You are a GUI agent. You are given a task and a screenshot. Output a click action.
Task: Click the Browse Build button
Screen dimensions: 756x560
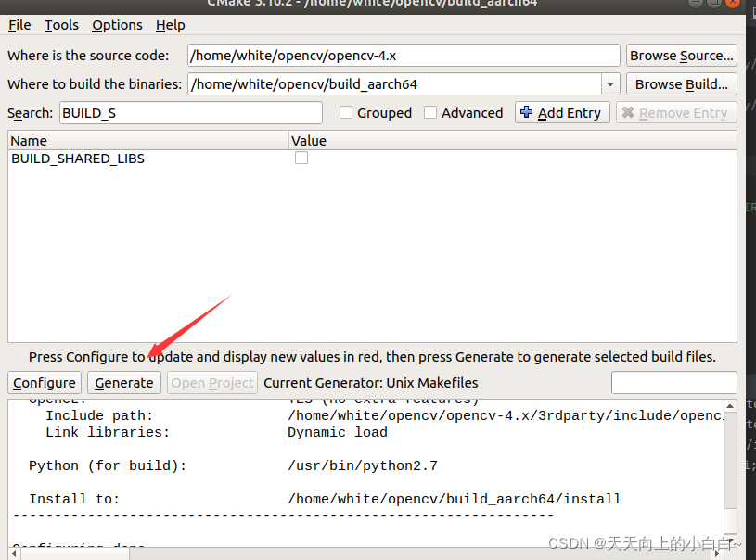tap(681, 84)
